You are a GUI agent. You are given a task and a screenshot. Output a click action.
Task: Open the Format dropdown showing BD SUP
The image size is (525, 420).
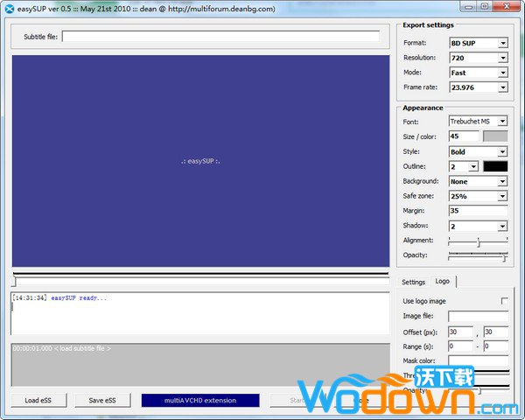coord(478,43)
